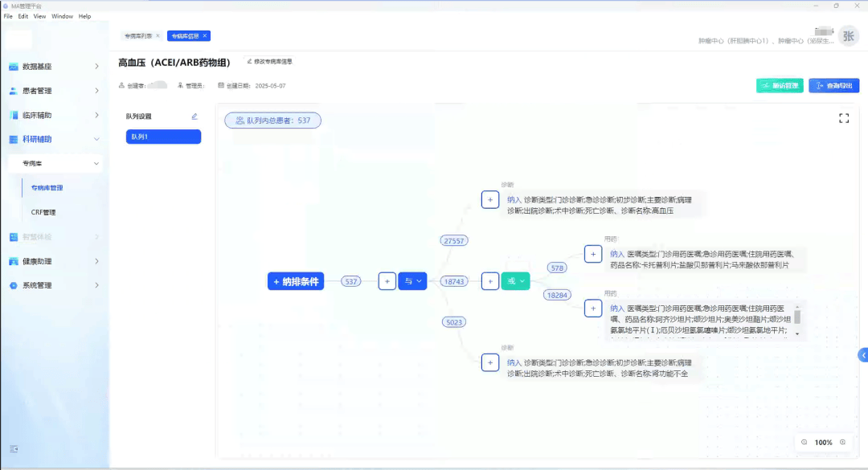Click the plus icon beside 卡托普利片 medication condition
The image size is (868, 470).
pos(592,254)
